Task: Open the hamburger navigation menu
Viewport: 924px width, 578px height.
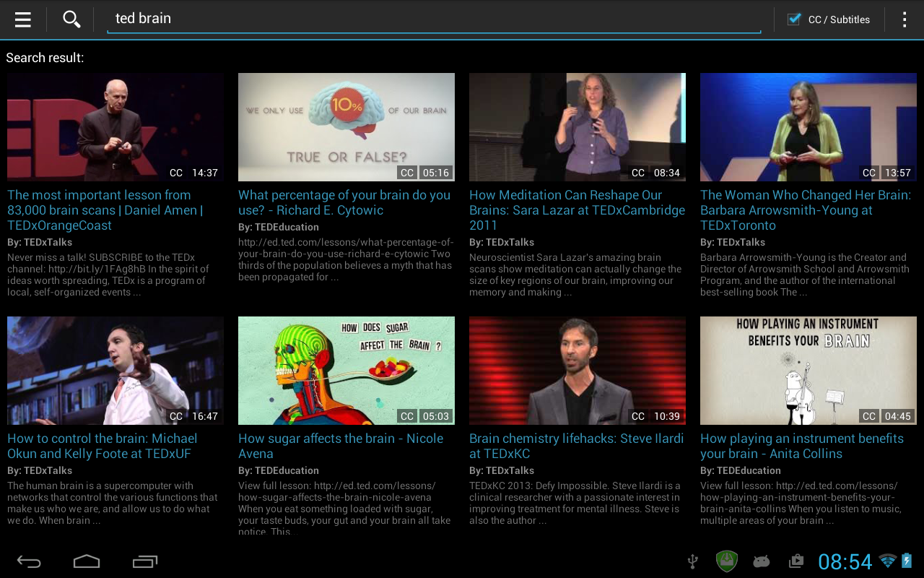Action: point(23,20)
